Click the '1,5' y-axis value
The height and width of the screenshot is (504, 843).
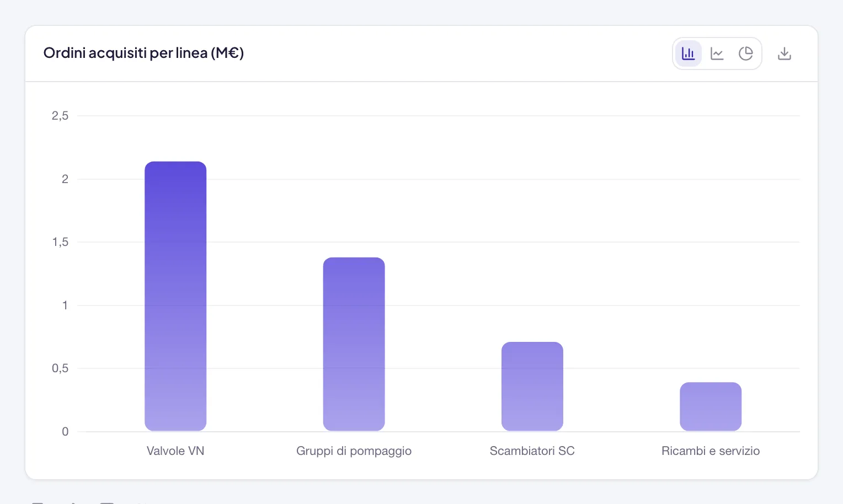[60, 242]
